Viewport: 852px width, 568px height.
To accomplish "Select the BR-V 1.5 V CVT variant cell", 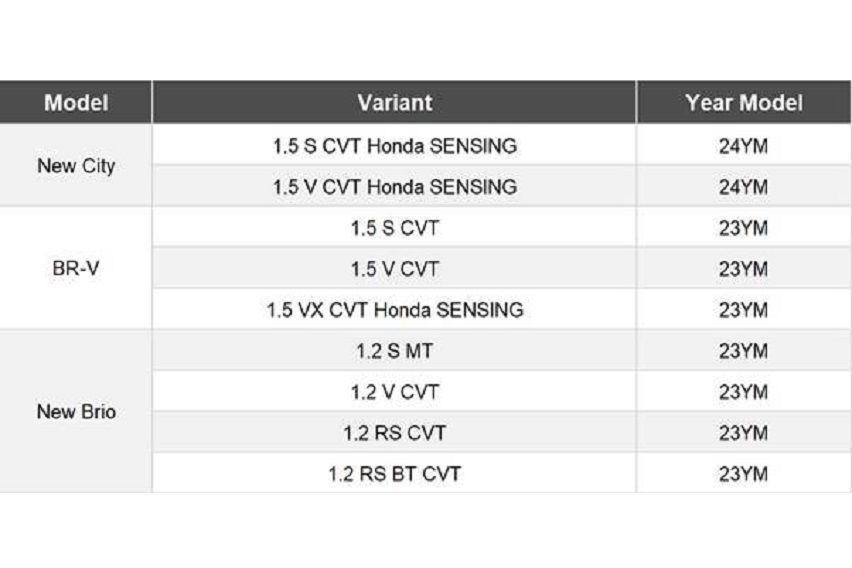I will pyautogui.click(x=394, y=269).
